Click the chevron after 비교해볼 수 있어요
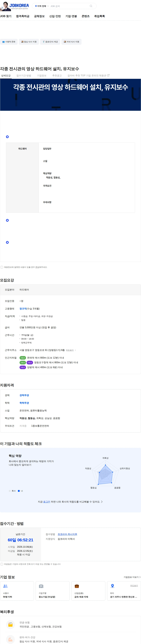Image resolution: width=141 pixels, height=644 pixels. click(x=102, y=502)
